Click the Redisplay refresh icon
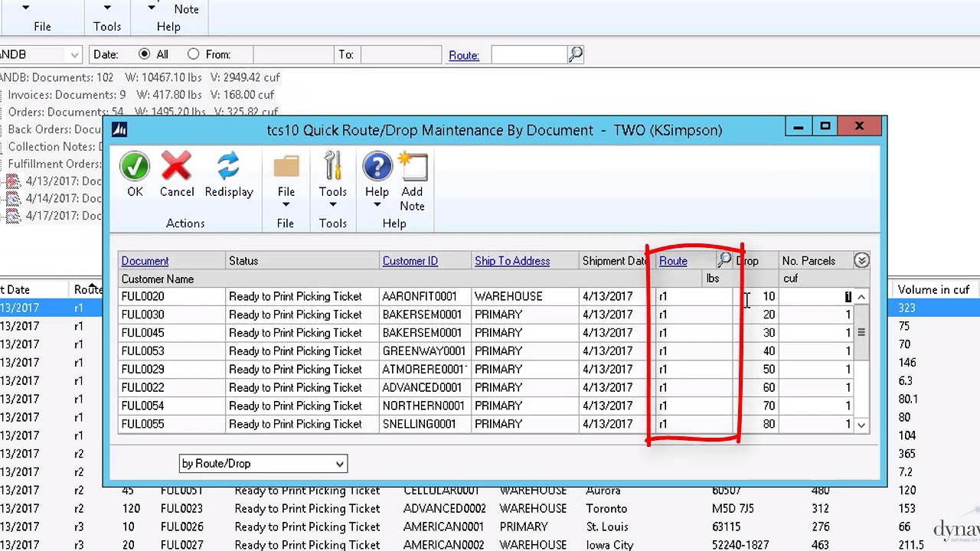980x551 pixels. [228, 167]
